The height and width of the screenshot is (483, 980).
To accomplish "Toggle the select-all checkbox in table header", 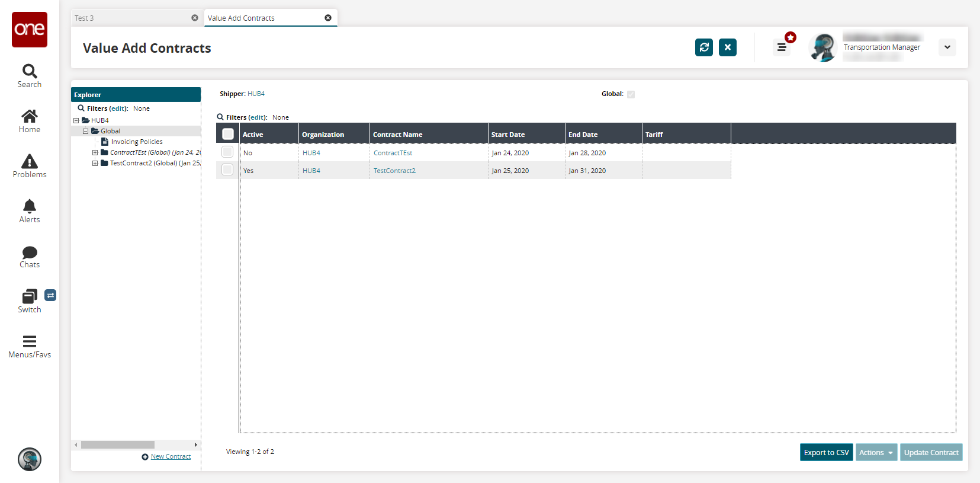I will (228, 134).
